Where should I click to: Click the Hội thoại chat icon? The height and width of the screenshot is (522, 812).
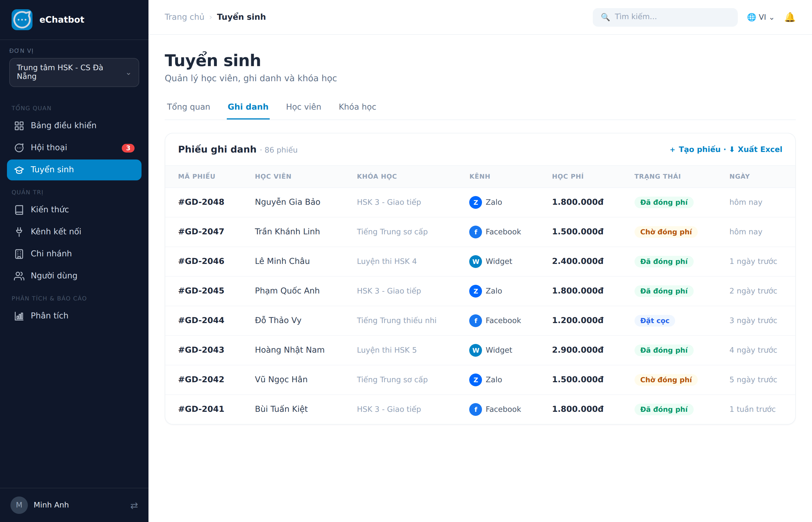[x=19, y=148]
